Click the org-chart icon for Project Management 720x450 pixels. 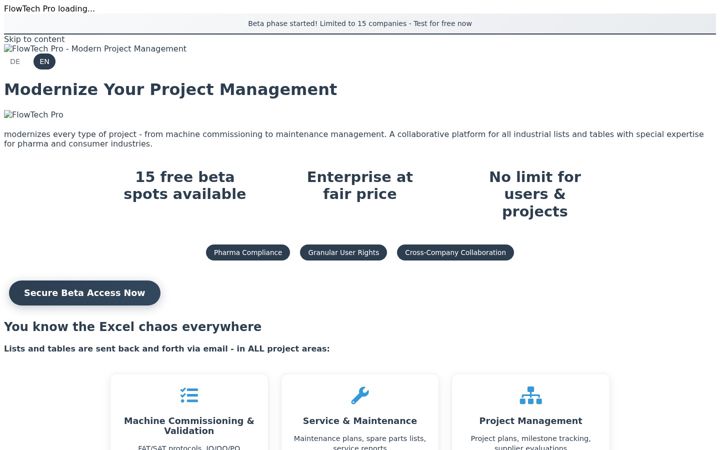pyautogui.click(x=530, y=395)
